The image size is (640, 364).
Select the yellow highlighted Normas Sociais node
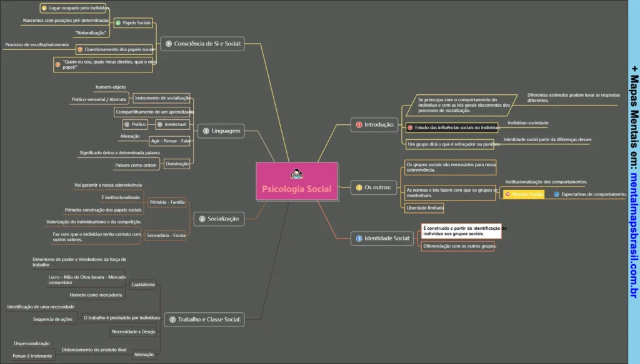pos(524,195)
